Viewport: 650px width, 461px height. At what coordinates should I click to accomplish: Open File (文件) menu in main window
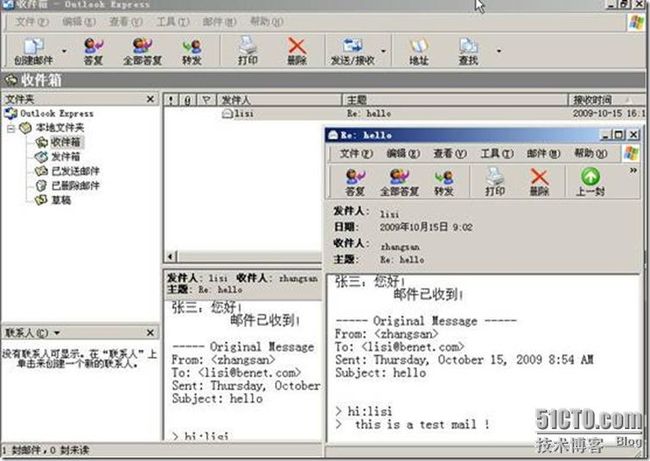click(x=32, y=22)
